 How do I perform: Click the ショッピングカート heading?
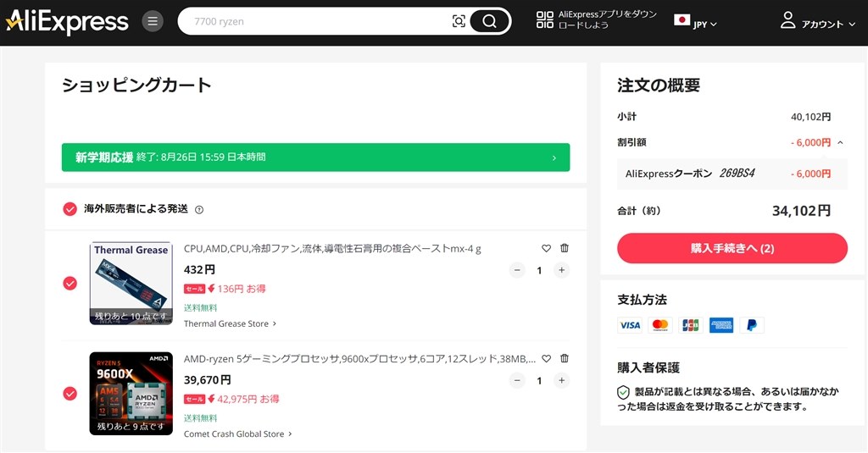pyautogui.click(x=136, y=86)
